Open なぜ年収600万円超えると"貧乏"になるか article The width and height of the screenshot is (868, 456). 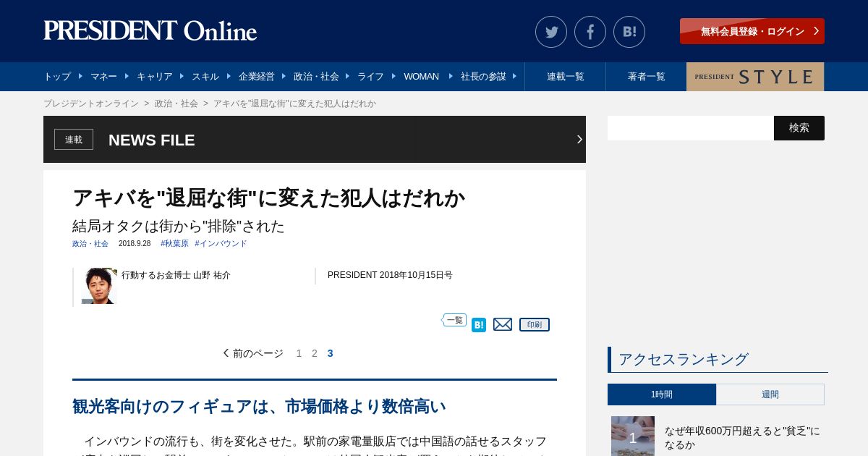click(x=743, y=438)
